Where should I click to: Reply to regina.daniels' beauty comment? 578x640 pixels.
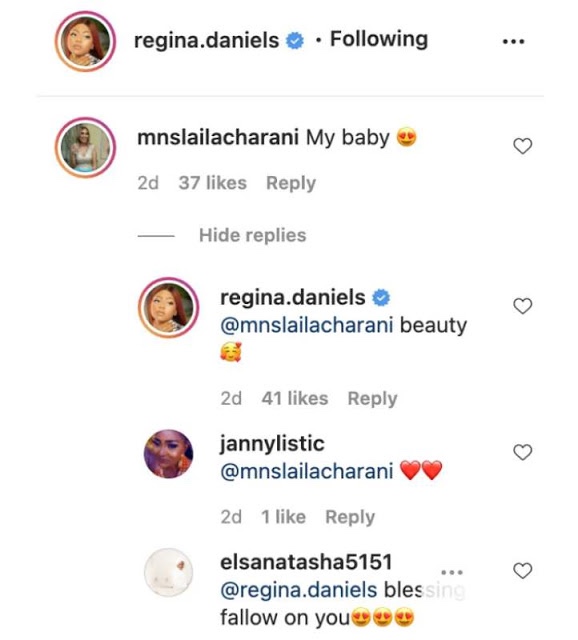[x=372, y=398]
